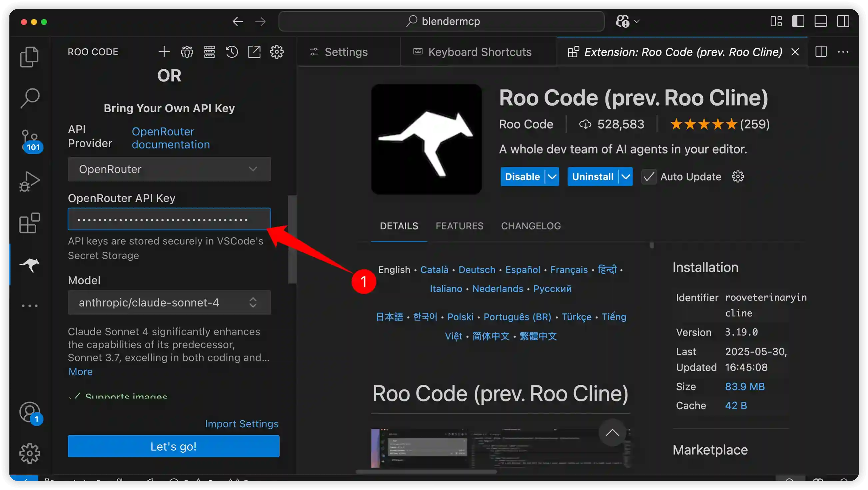Open Roo Code in editor (pop-out icon)
Screen dimensions: 868x490
pyautogui.click(x=254, y=52)
